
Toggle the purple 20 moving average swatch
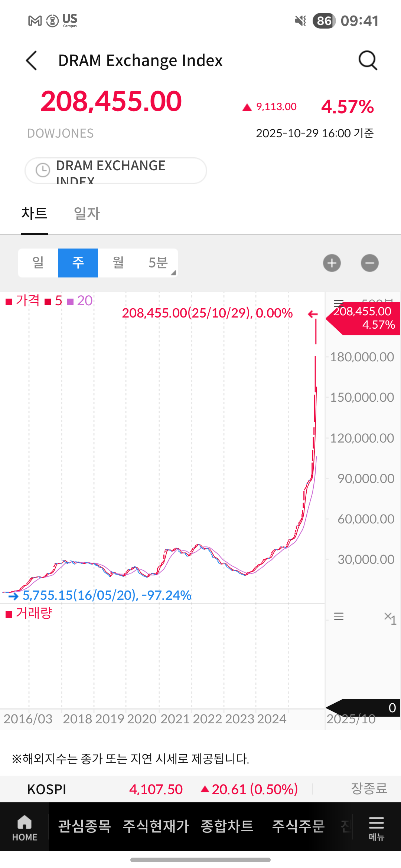(70, 302)
